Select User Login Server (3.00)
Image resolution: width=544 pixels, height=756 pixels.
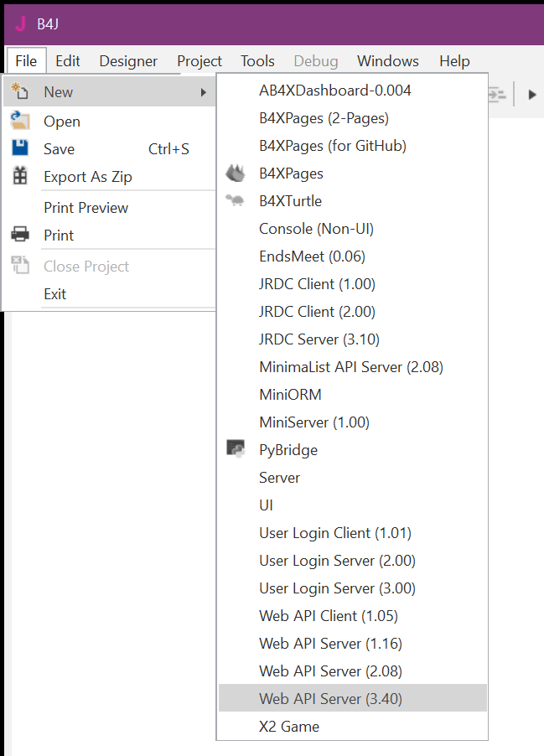(353, 588)
